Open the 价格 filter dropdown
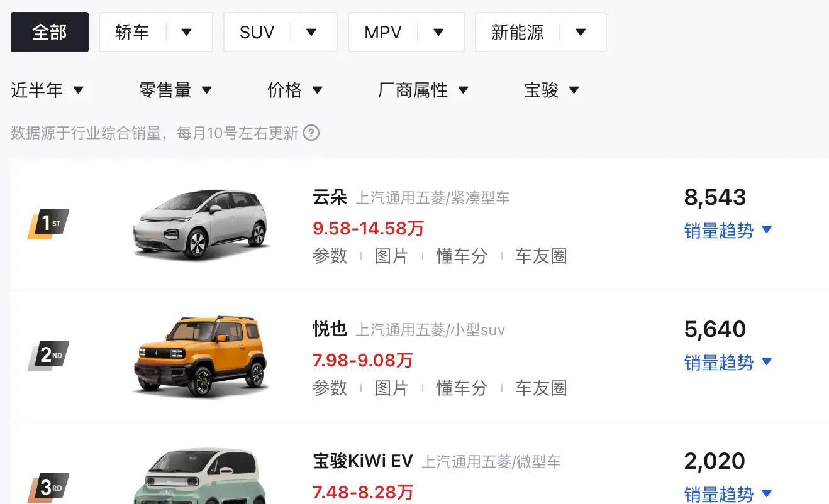The image size is (829, 504). [x=295, y=90]
